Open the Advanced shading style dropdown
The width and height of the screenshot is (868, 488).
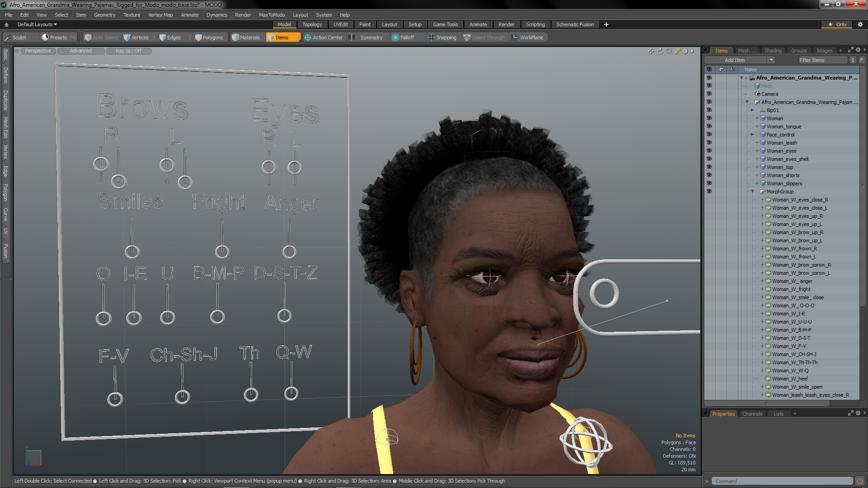[80, 51]
